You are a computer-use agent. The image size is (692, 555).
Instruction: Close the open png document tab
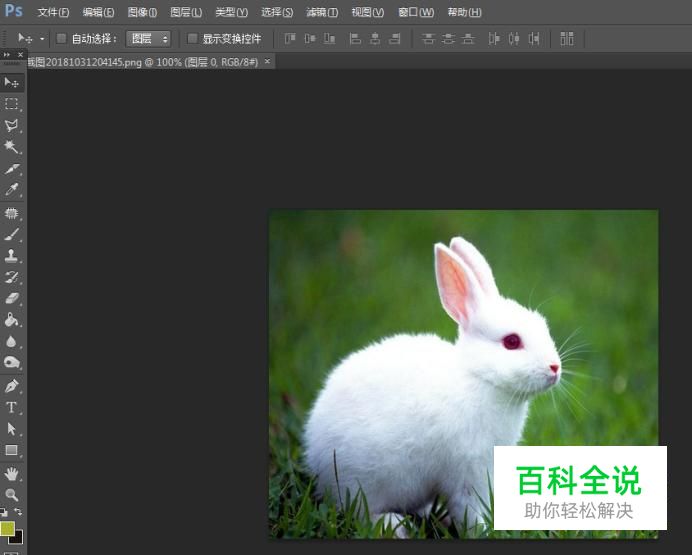tap(267, 61)
